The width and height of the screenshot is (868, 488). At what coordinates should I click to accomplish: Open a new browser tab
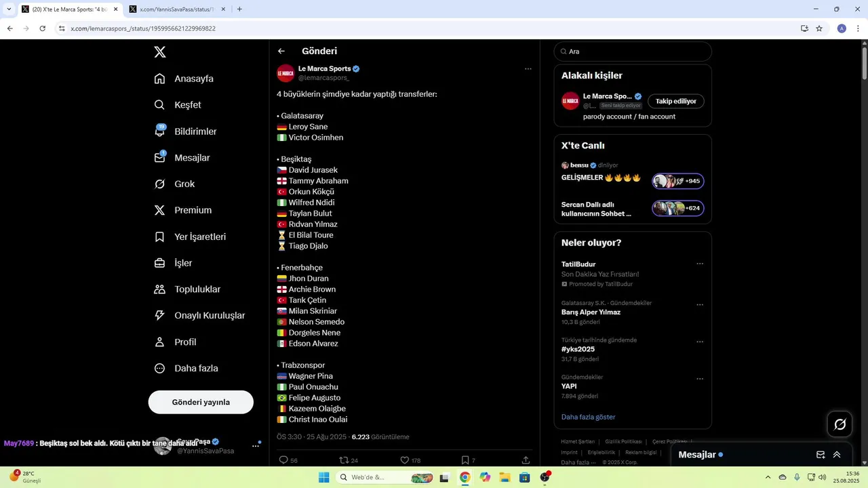(239, 9)
